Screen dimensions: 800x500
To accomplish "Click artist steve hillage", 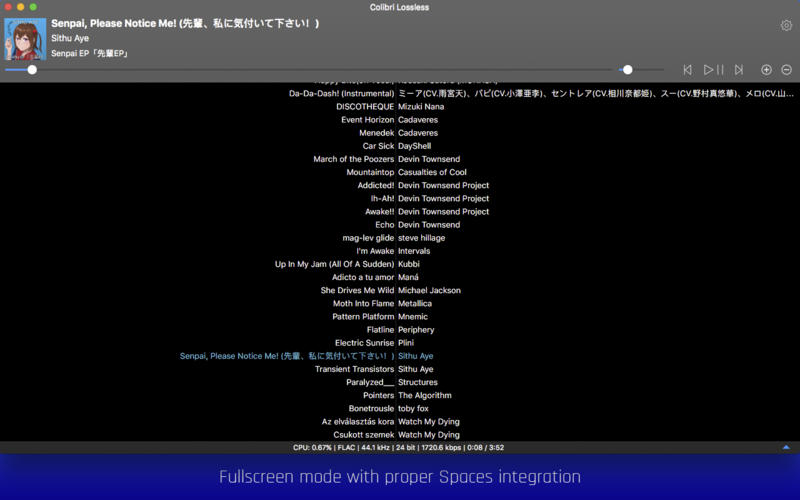I will tap(421, 238).
